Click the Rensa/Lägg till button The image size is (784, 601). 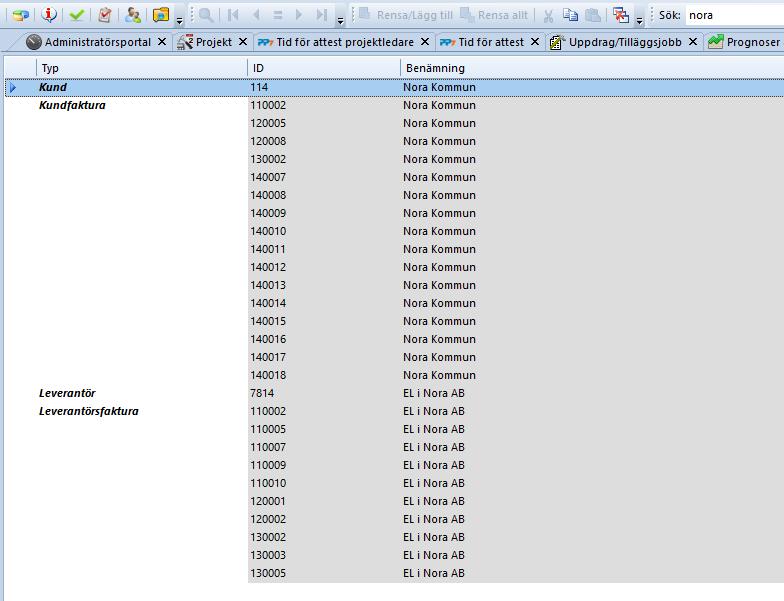click(x=406, y=16)
